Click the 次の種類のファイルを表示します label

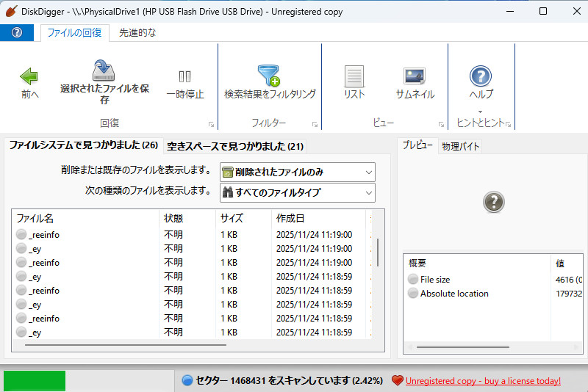pos(148,191)
